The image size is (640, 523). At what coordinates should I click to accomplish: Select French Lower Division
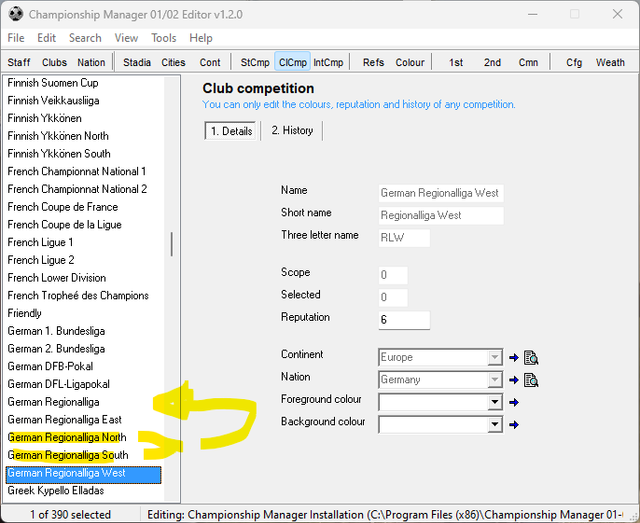tap(57, 278)
